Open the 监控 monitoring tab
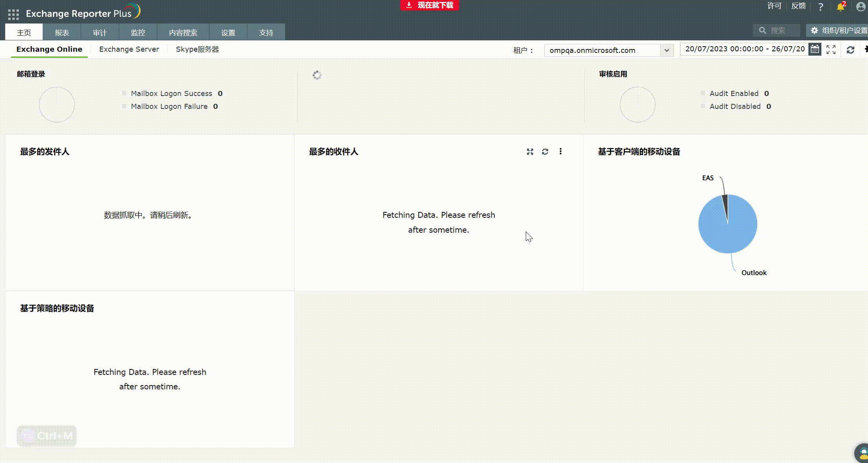Viewport: 868px width, 463px height. click(138, 32)
